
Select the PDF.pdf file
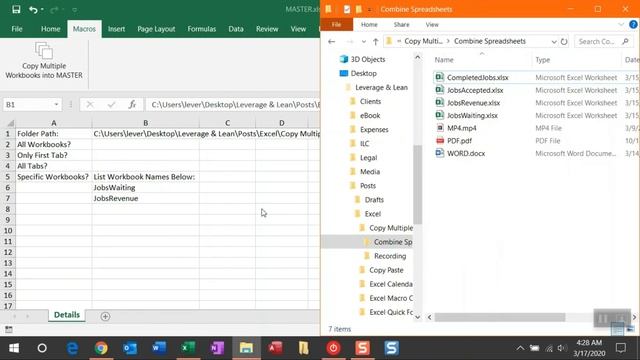click(x=459, y=141)
